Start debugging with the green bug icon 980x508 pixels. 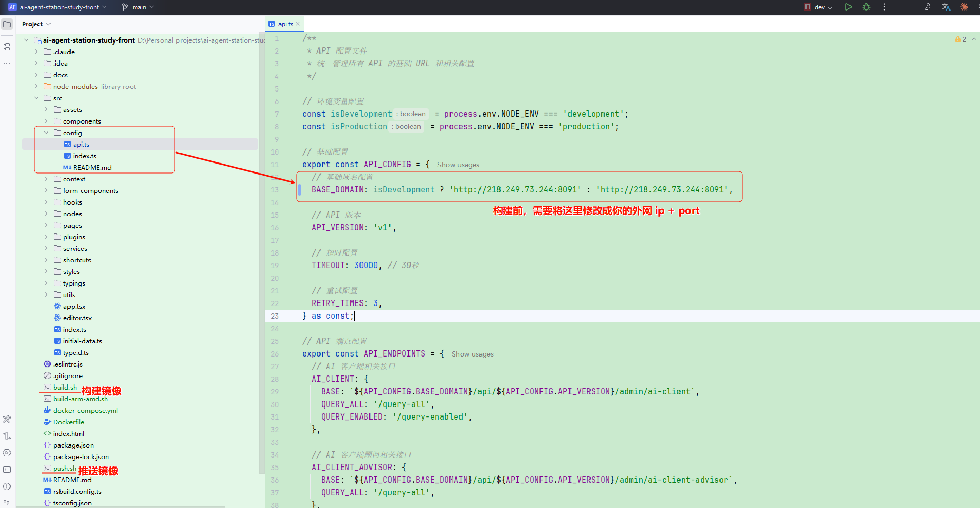(866, 7)
